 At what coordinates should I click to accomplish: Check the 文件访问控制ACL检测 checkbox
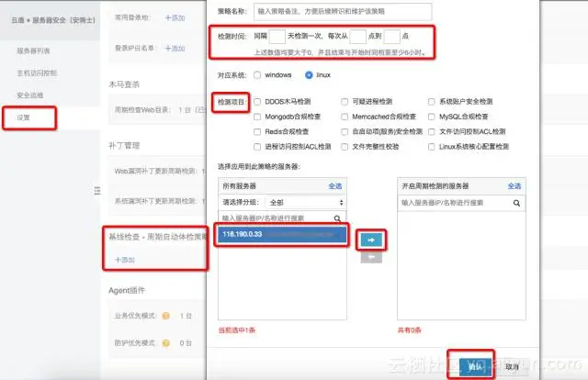click(x=431, y=131)
